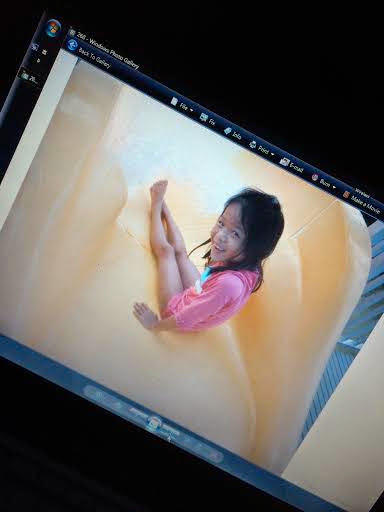Image resolution: width=384 pixels, height=512 pixels.
Task: Click the File document icon
Action: coord(174,101)
